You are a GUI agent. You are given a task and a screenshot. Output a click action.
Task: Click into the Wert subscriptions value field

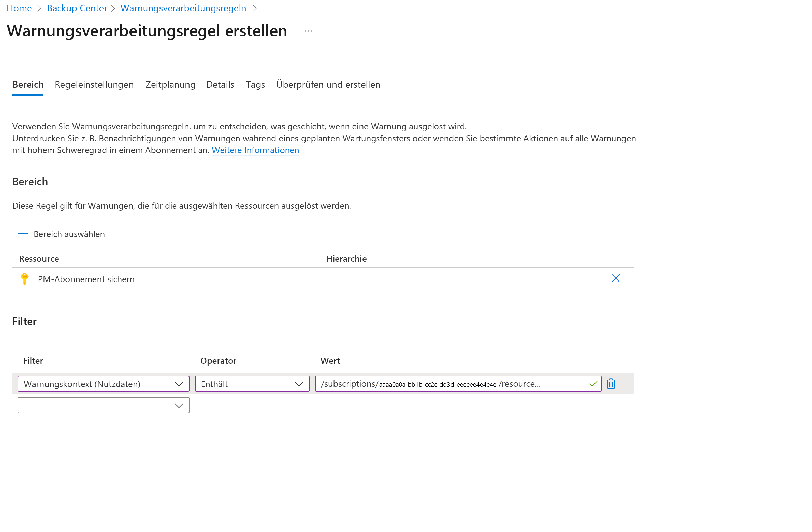click(x=458, y=384)
